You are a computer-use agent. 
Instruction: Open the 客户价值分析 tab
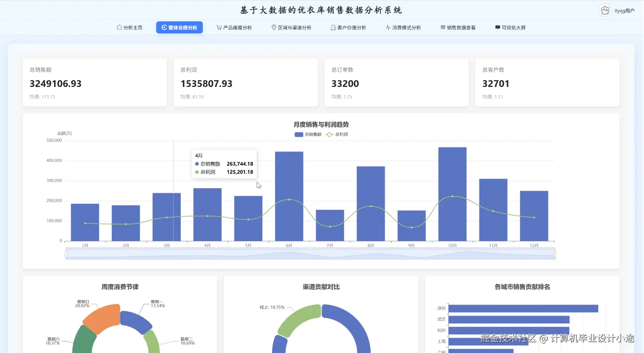[x=349, y=27]
